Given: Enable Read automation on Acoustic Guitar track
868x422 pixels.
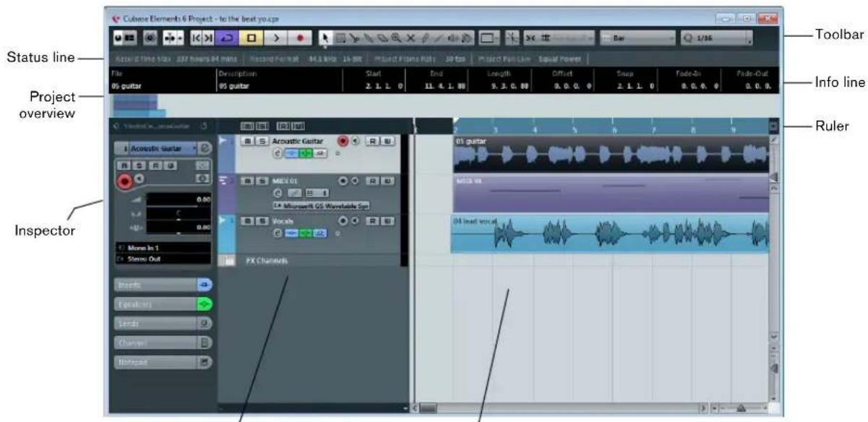Looking at the screenshot, I should point(374,141).
